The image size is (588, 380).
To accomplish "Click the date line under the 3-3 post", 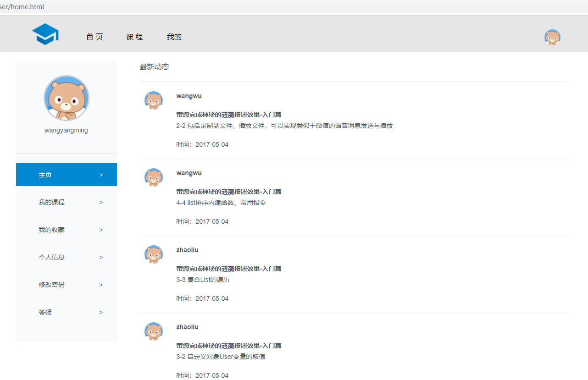I will [202, 298].
